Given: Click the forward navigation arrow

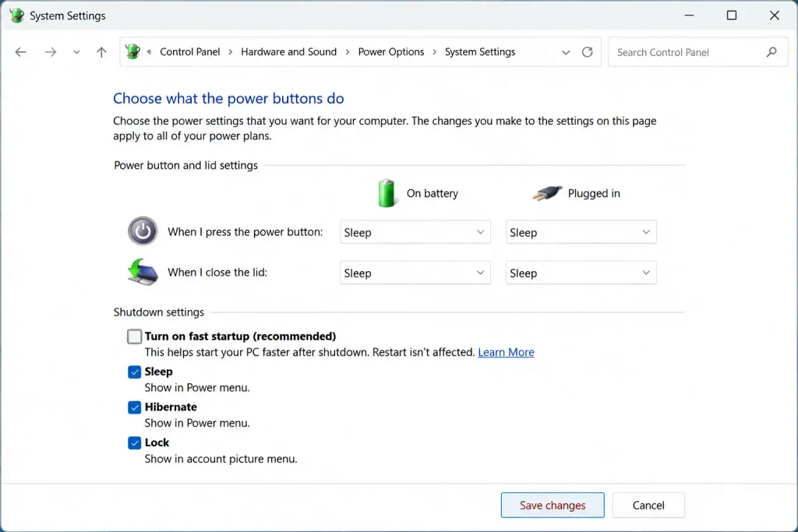Looking at the screenshot, I should pos(51,52).
